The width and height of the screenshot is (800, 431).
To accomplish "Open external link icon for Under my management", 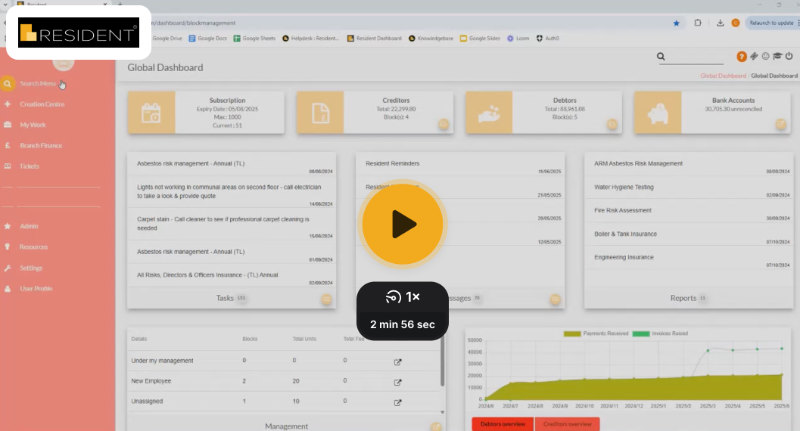I will [x=398, y=361].
